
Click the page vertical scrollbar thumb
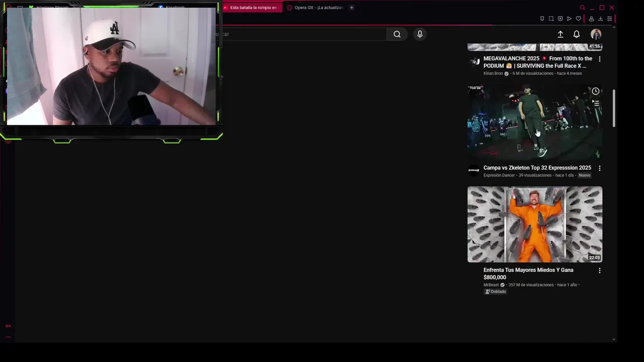pos(614,108)
